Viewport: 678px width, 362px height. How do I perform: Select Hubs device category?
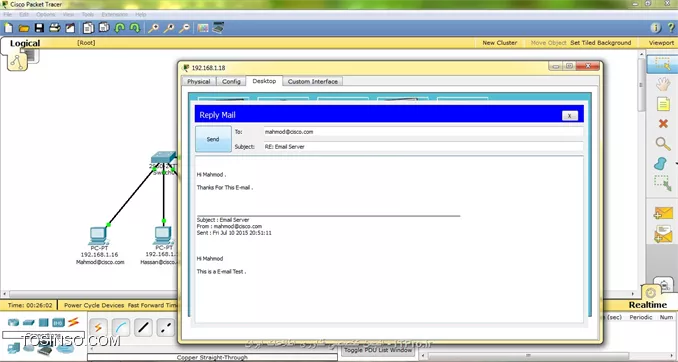[x=43, y=323]
